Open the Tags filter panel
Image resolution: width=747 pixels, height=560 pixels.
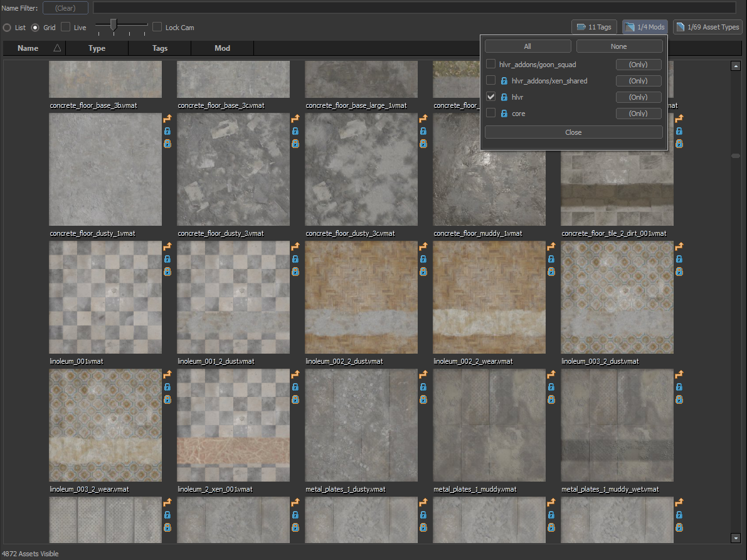point(593,26)
